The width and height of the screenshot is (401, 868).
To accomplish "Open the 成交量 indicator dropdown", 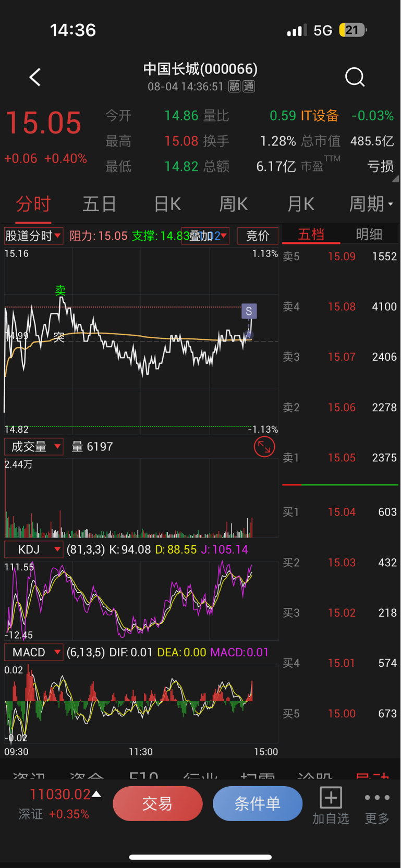I will point(33,447).
